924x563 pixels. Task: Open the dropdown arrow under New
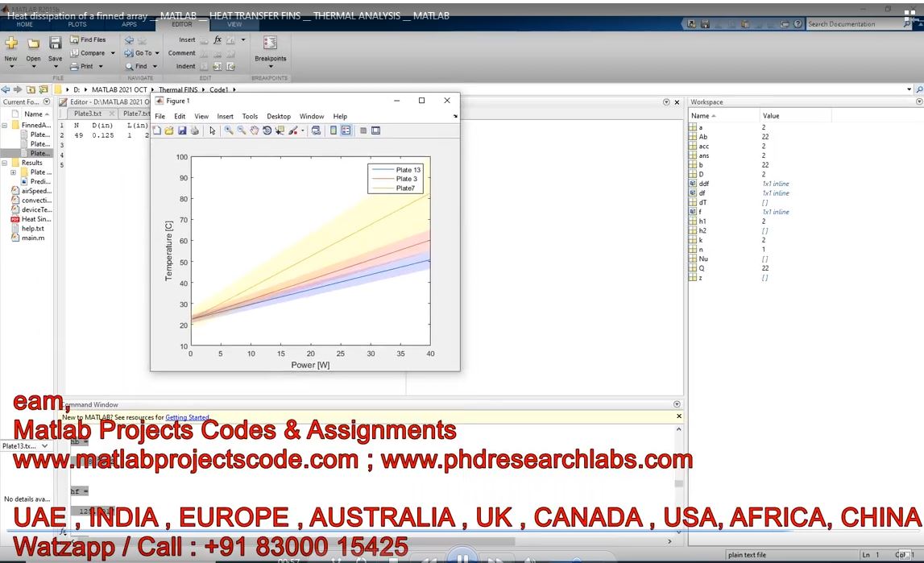tap(10, 67)
